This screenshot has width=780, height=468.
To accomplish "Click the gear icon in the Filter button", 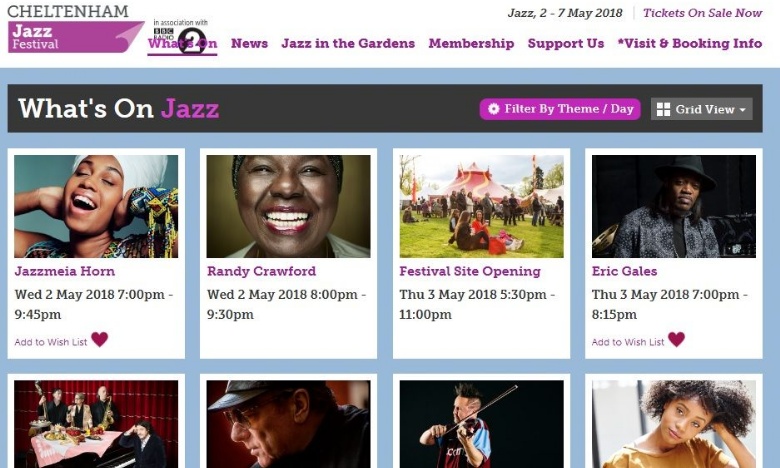I will pyautogui.click(x=493, y=109).
